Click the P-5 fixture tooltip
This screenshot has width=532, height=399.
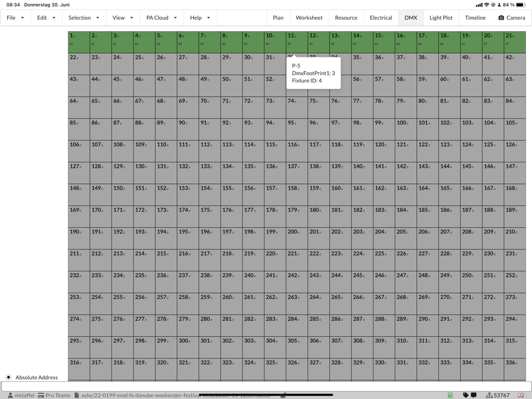click(313, 73)
